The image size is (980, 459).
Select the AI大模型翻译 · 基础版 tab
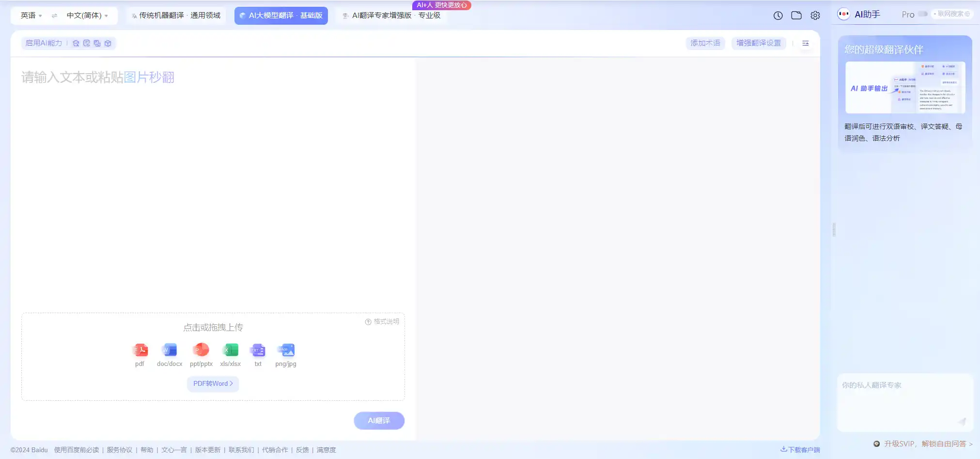(281, 16)
